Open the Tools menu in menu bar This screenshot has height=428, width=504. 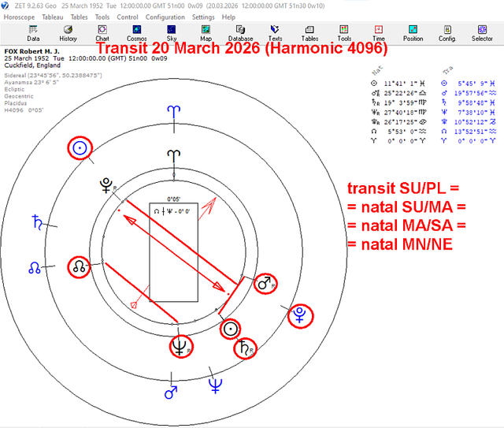[x=102, y=17]
